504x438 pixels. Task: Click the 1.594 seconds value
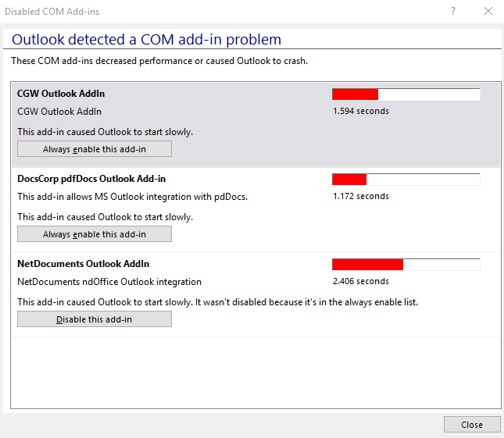point(361,111)
